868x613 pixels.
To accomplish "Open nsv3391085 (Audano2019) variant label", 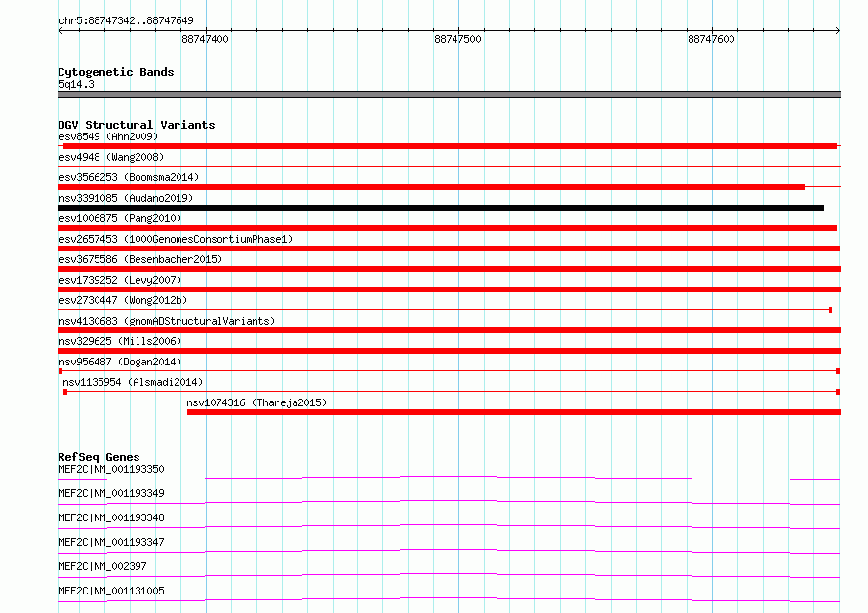I will point(126,198).
